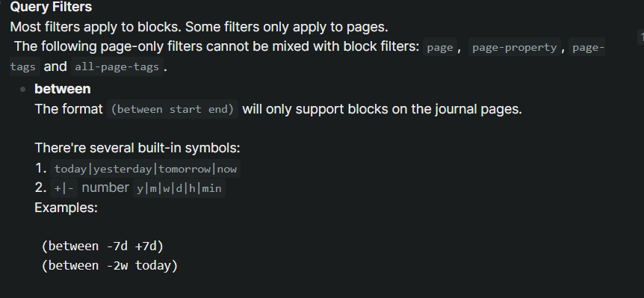Click the Examples: label text
This screenshot has height=298, width=644.
(66, 208)
